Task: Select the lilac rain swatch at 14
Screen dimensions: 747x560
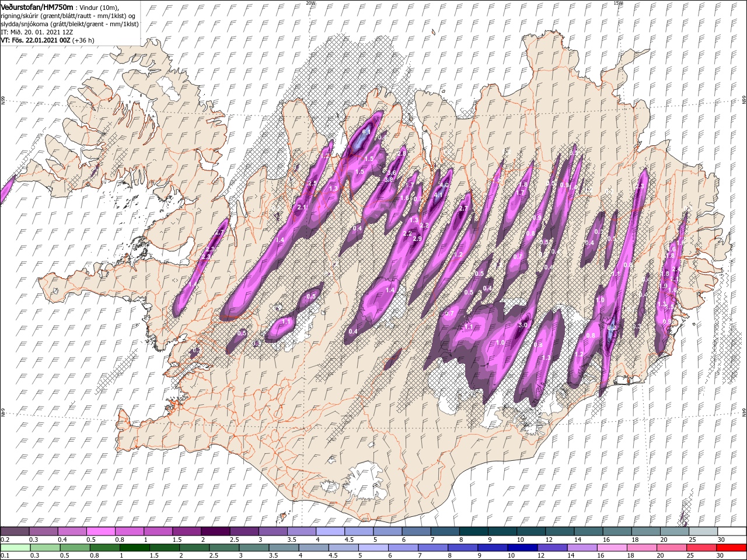Action: click(581, 547)
